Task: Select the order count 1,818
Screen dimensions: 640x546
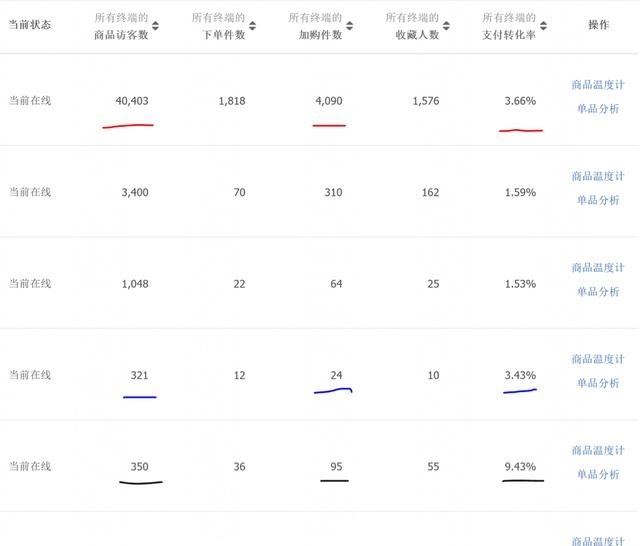Action: (232, 101)
